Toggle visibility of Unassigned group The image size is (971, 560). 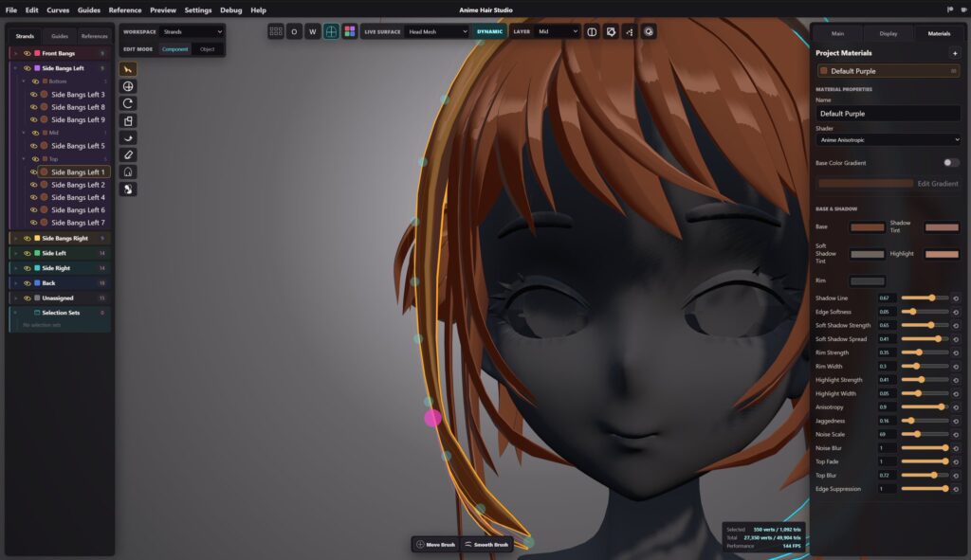[x=27, y=298]
